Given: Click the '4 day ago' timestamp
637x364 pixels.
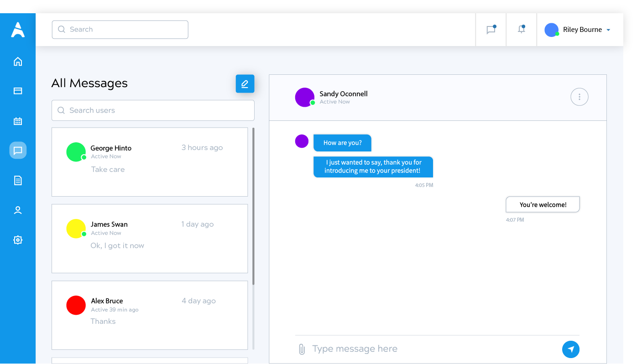Looking at the screenshot, I should pos(199,301).
